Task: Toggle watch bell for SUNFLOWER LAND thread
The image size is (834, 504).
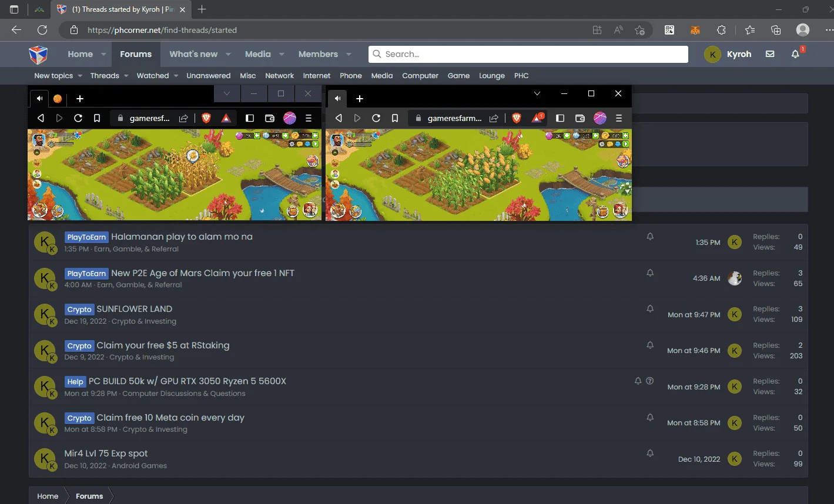Action: (650, 308)
